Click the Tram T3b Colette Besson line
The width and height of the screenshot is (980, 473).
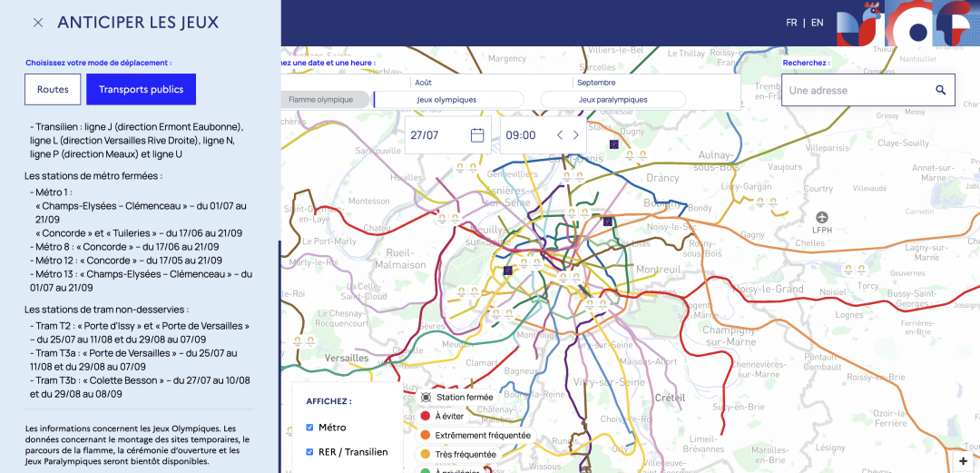(x=140, y=388)
